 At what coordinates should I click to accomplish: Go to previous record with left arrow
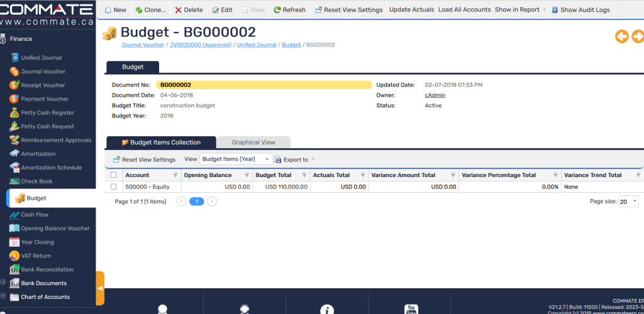pos(621,36)
